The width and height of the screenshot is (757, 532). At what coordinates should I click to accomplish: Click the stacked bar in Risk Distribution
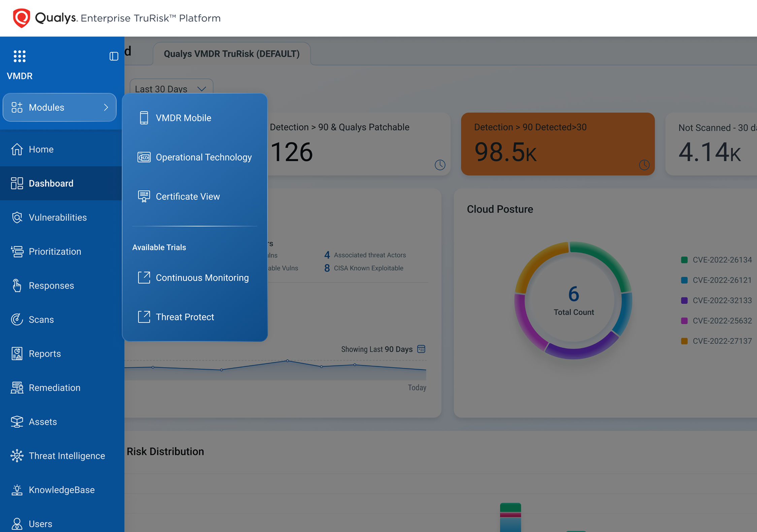tap(511, 518)
